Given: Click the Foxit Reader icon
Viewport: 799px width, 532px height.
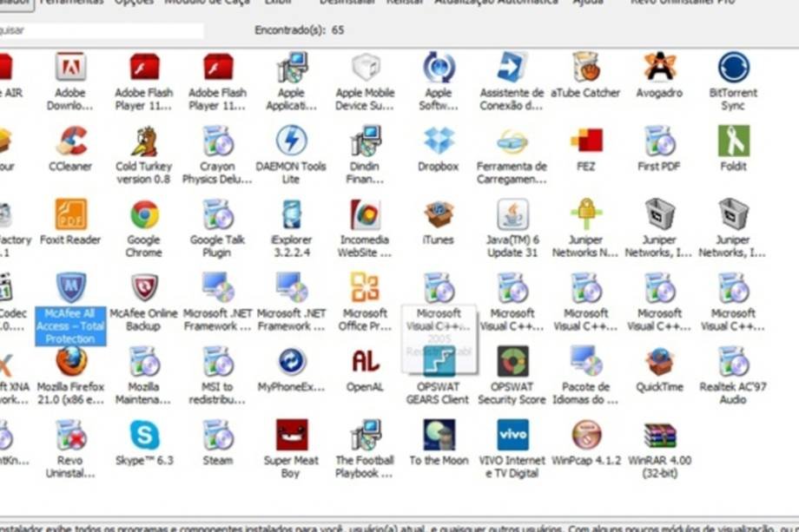Looking at the screenshot, I should click(x=70, y=214).
